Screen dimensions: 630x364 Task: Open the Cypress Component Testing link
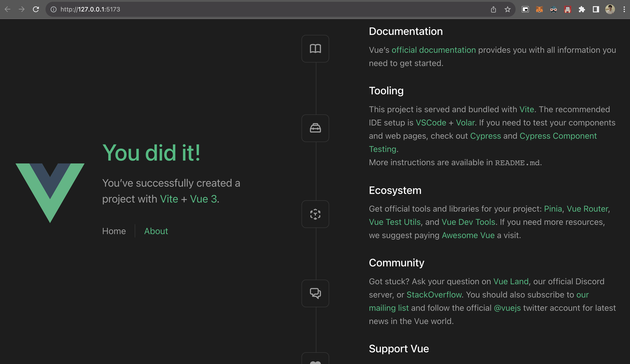pos(558,136)
